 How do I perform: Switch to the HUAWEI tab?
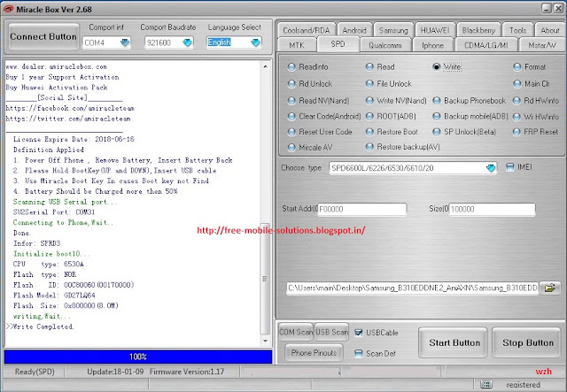[435, 30]
